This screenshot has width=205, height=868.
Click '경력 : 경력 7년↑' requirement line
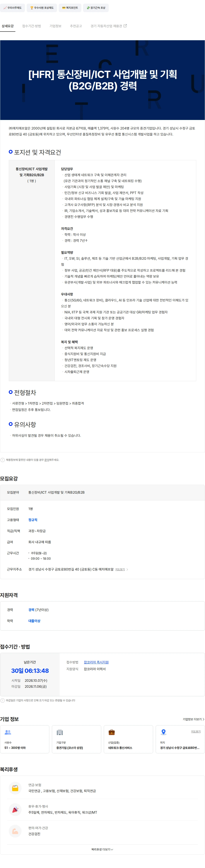[x=76, y=241]
